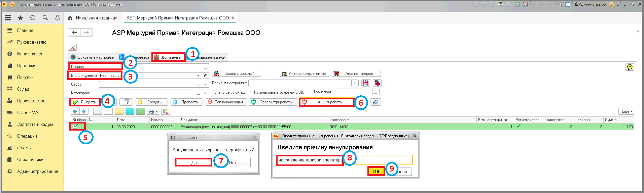Save settings variant with floppy icon

point(366,83)
